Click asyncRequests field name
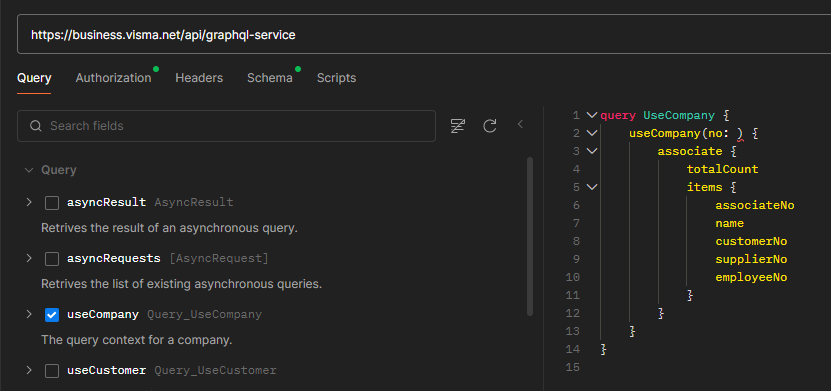This screenshot has height=391, width=831. [x=113, y=258]
